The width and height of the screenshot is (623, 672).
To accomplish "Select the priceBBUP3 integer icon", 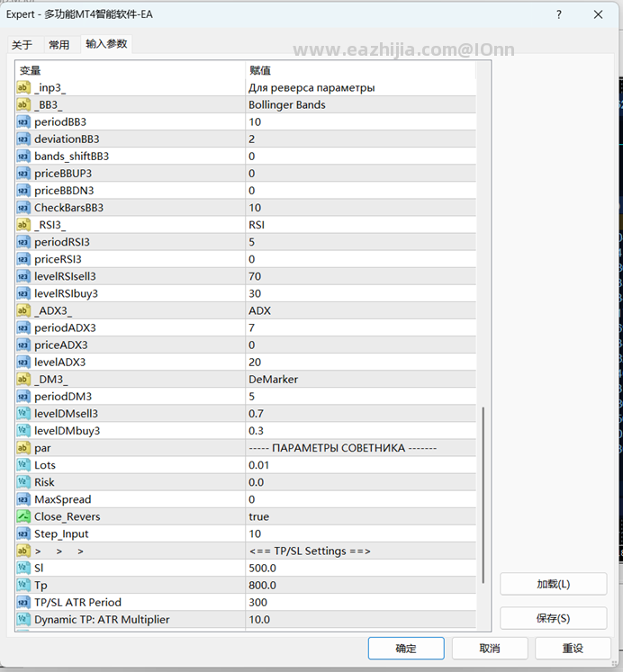I will [23, 173].
